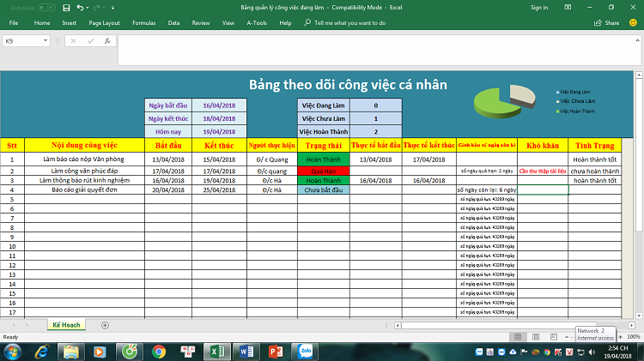Click the 100% zoom level
This screenshot has width=644, height=361.
[x=634, y=337]
